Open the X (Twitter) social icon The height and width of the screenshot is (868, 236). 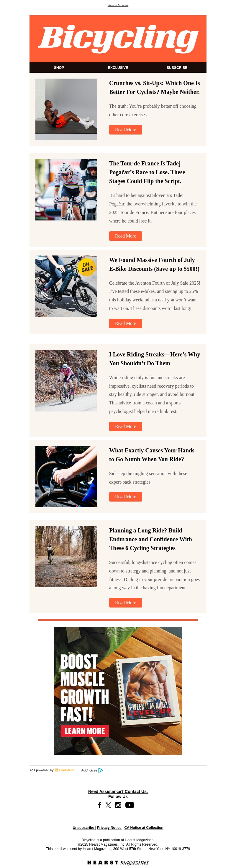108,805
